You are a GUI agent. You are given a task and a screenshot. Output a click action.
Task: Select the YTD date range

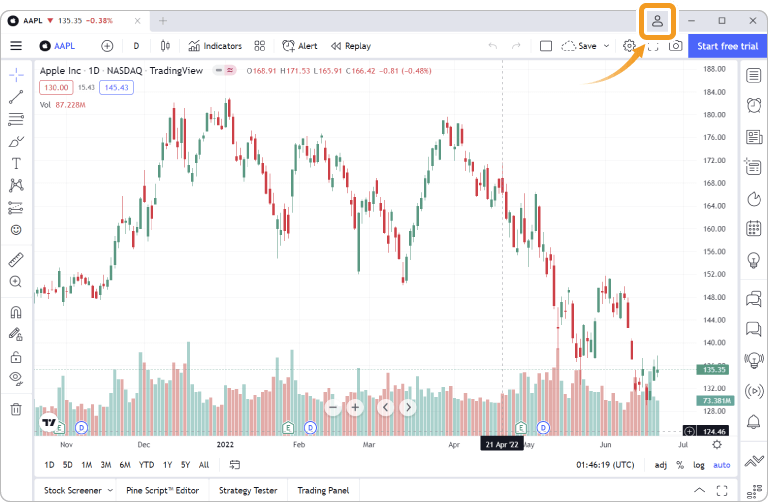coord(146,465)
